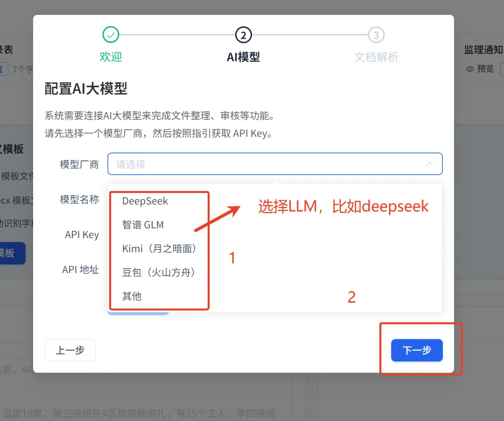This screenshot has height=421, width=504.
Task: Choose 其他 vendor option
Action: (132, 296)
